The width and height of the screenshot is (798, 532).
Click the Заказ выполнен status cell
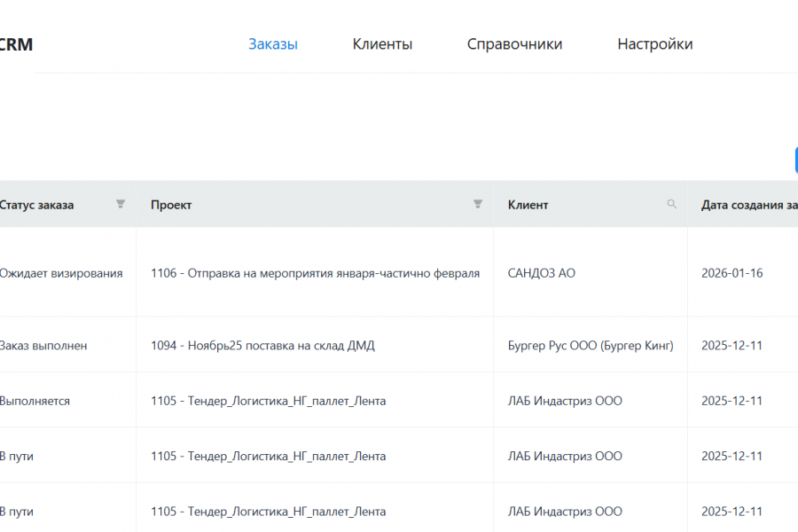43,346
